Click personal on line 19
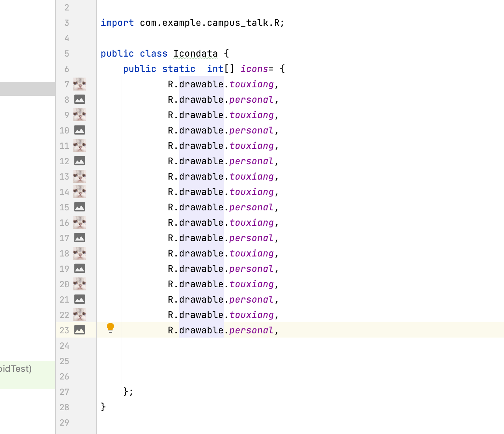This screenshot has width=504, height=434. 252,269
